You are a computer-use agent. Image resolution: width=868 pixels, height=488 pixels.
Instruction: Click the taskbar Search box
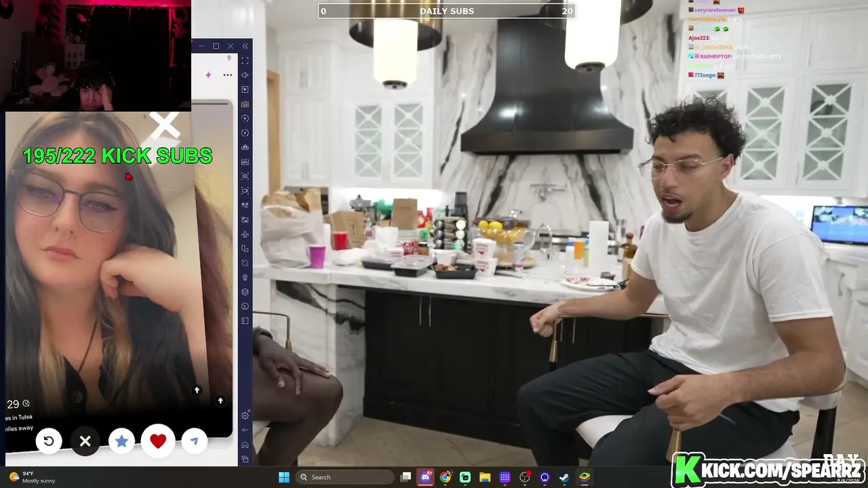345,477
